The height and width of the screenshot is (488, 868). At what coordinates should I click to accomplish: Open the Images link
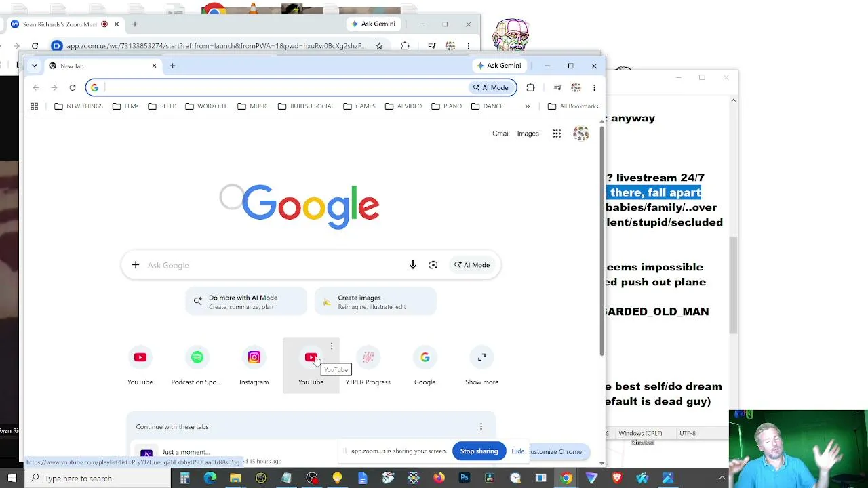pyautogui.click(x=528, y=134)
